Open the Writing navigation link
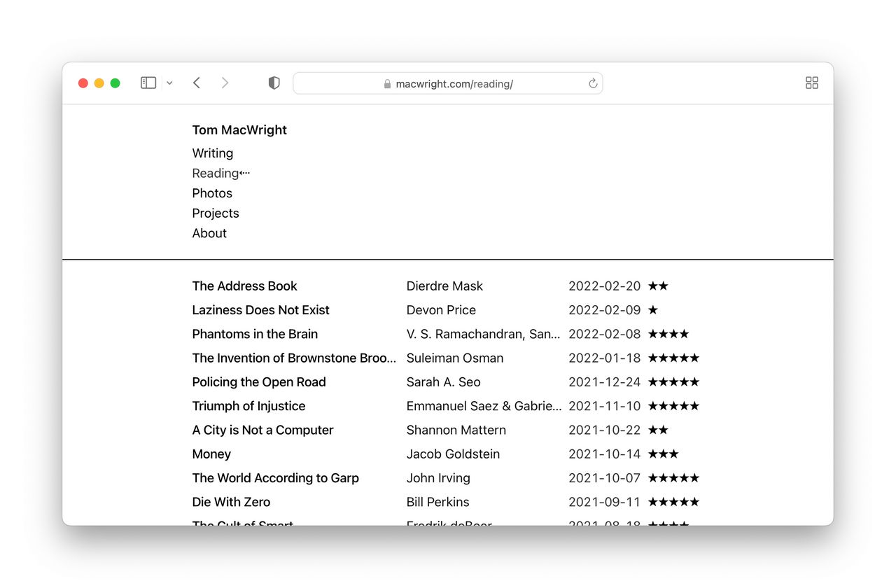The width and height of the screenshot is (896, 588). pos(213,153)
